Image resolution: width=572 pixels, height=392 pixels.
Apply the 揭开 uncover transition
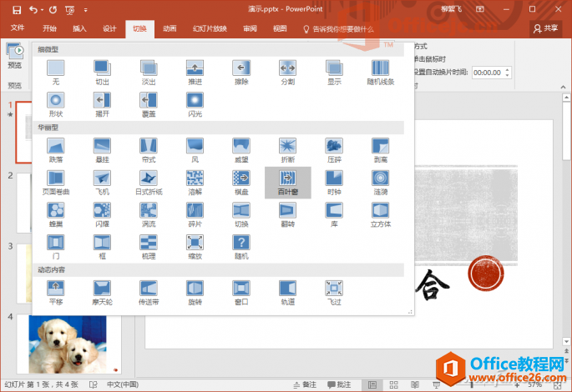(102, 104)
